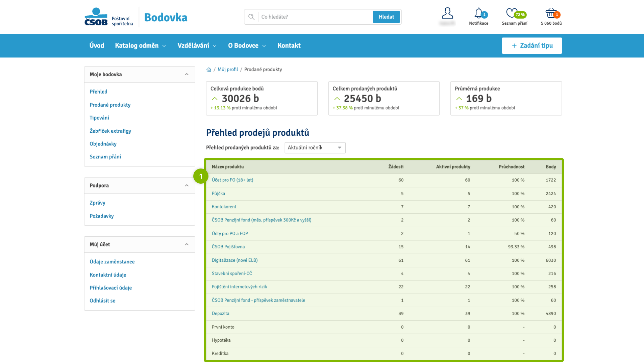Click the search magnifier icon
This screenshot has width=644, height=362.
coord(251,17)
